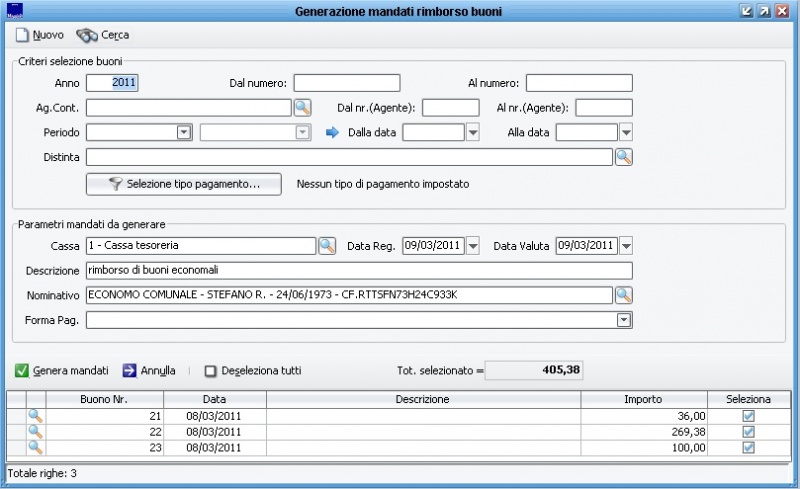
Task: Uncheck Seleziona for buono 22
Action: tap(748, 432)
